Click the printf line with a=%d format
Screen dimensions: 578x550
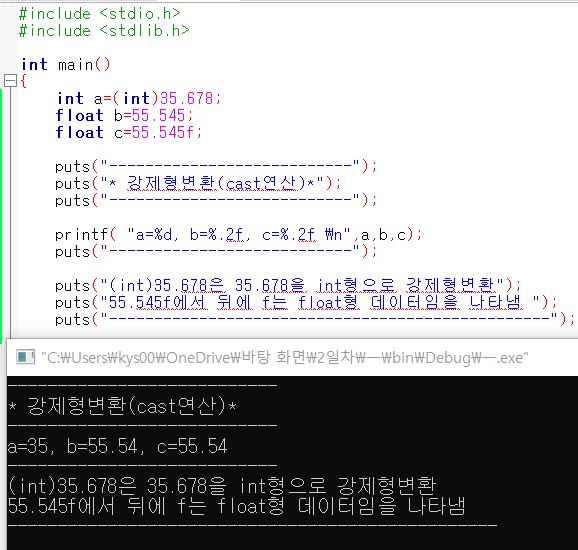pos(238,234)
